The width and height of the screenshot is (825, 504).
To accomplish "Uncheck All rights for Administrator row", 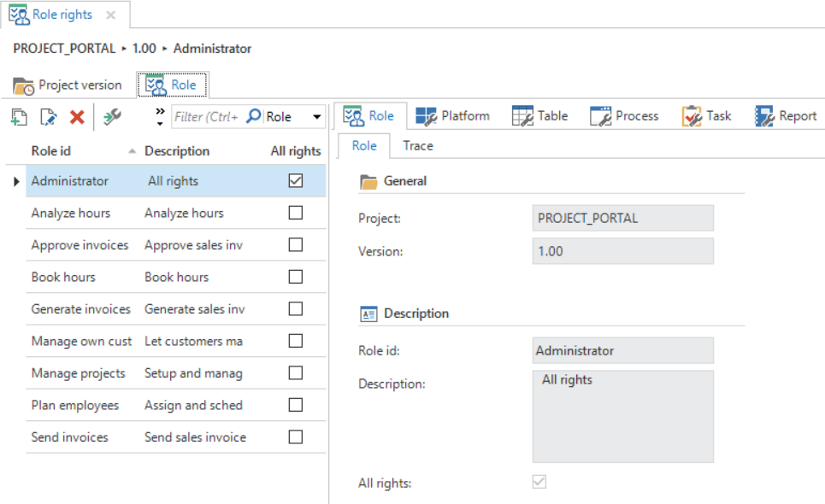I will (x=296, y=181).
